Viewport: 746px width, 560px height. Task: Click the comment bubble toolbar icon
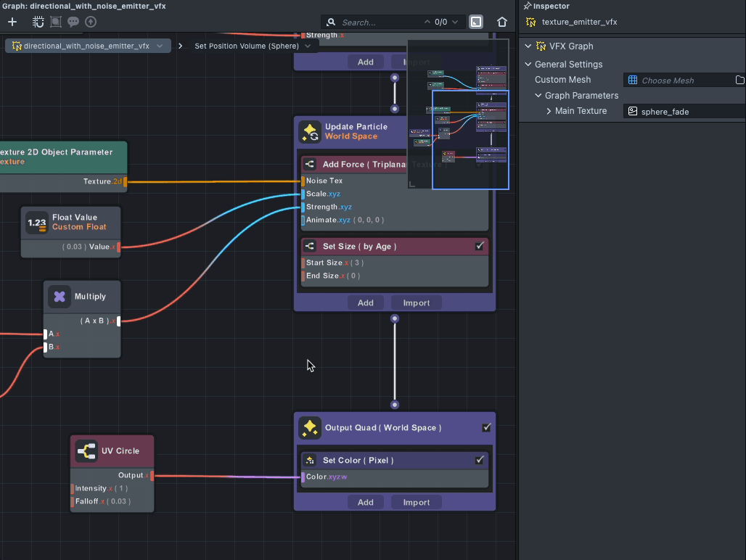point(73,22)
